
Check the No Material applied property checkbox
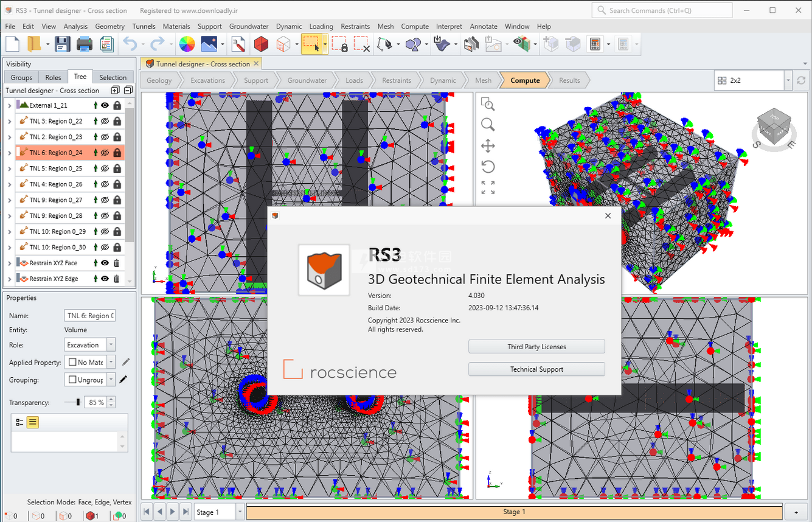(72, 362)
